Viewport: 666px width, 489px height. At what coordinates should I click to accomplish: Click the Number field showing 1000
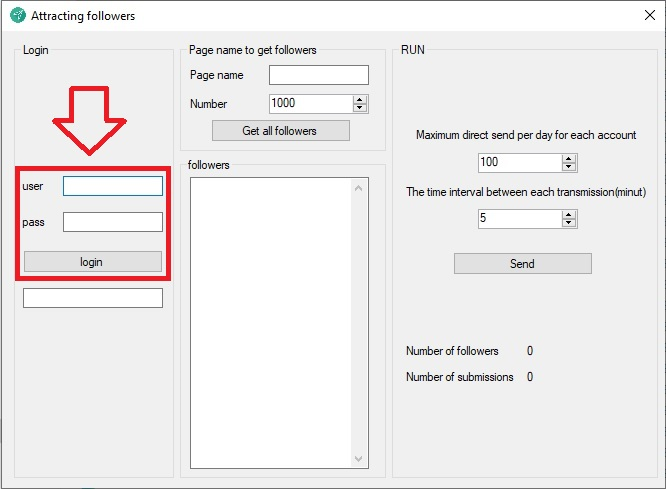pyautogui.click(x=309, y=103)
